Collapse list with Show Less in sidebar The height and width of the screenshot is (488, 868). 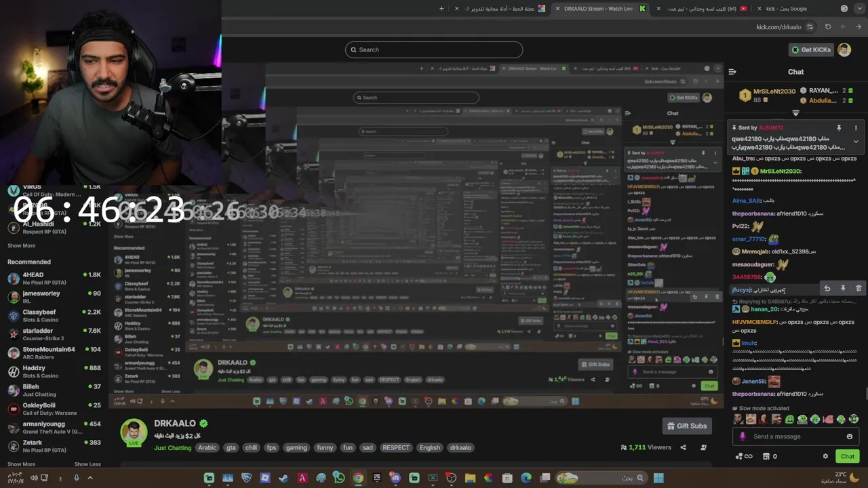(87, 464)
